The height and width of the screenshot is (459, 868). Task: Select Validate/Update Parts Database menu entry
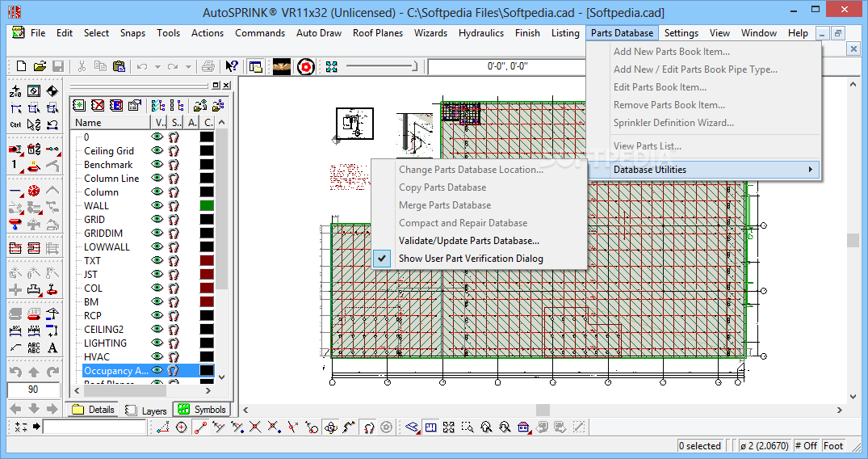(469, 241)
